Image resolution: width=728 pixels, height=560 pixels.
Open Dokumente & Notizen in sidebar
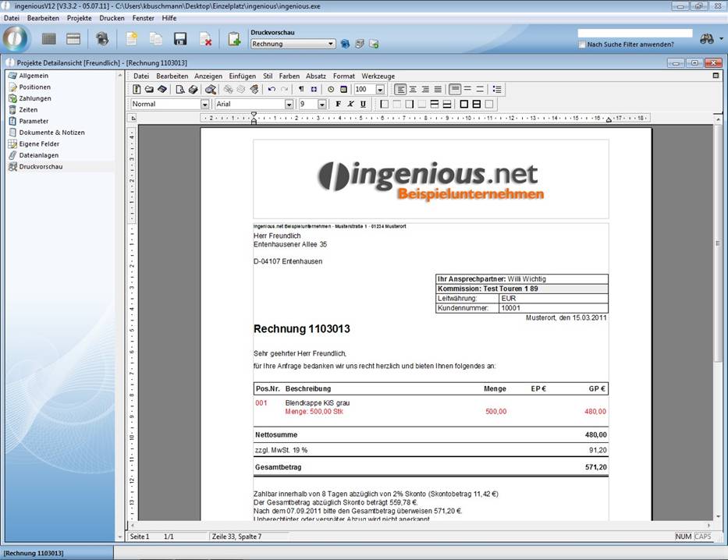51,133
